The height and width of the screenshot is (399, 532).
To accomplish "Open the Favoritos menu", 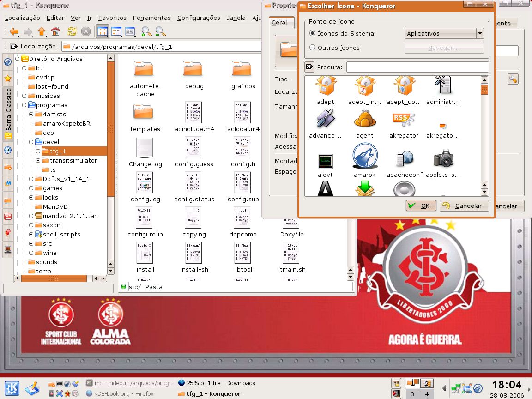I will click(112, 18).
